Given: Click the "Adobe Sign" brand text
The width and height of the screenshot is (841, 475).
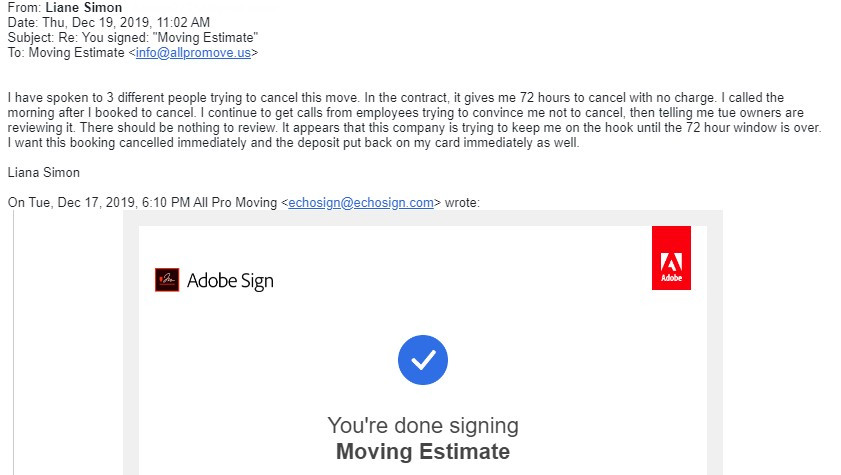Looking at the screenshot, I should [x=230, y=281].
